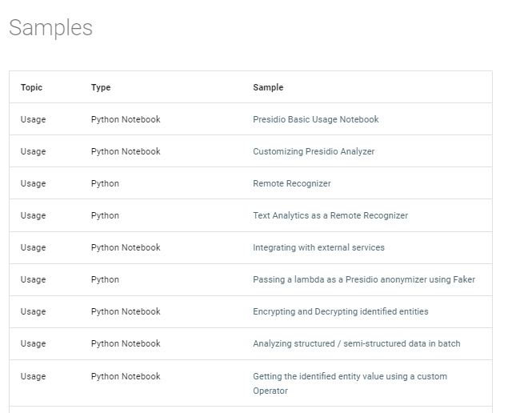Click Python cell in Remote Recognizer row

pyautogui.click(x=105, y=183)
